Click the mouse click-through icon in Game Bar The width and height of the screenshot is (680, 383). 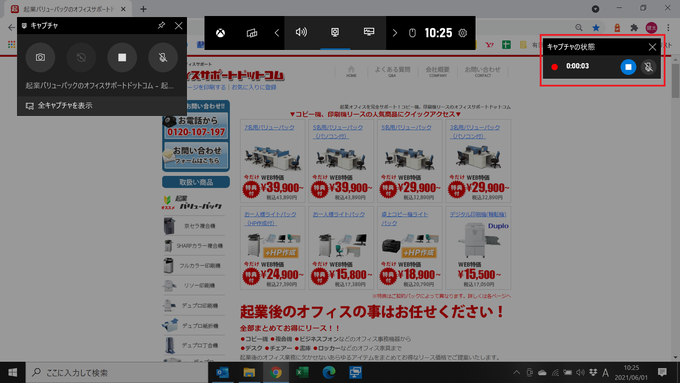point(412,33)
